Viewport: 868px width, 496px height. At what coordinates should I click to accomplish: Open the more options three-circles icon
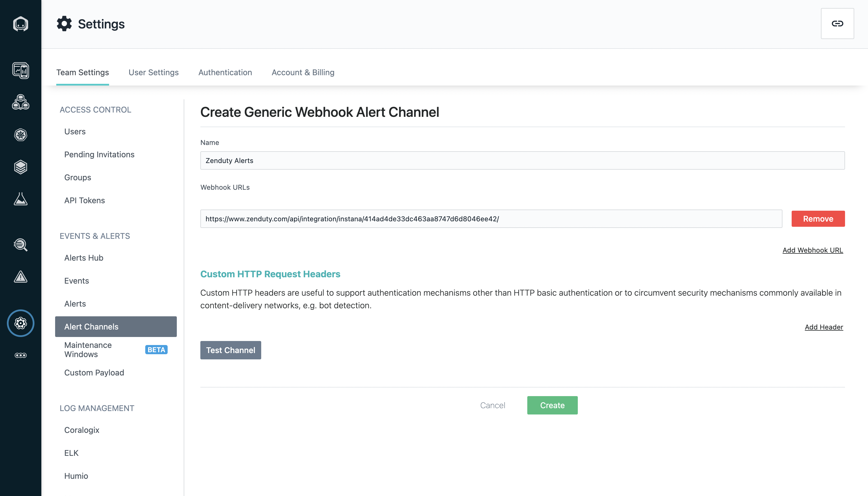(20, 355)
